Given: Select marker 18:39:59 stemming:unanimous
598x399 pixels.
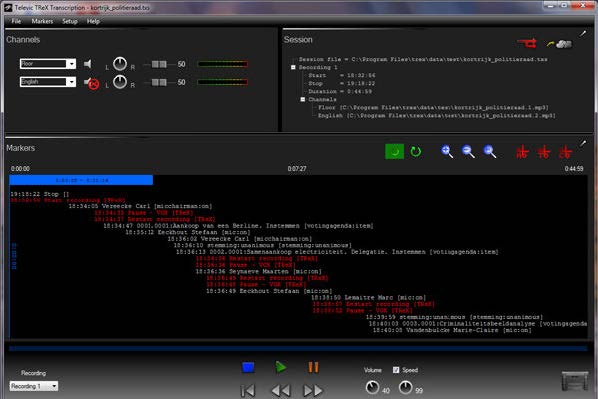Looking at the screenshot, I should [454, 317].
